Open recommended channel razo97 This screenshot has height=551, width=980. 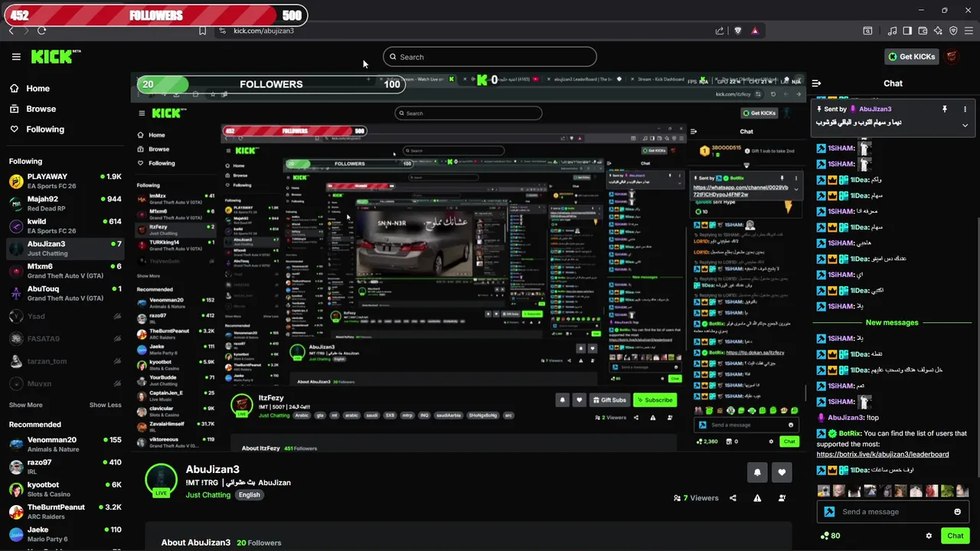point(65,466)
